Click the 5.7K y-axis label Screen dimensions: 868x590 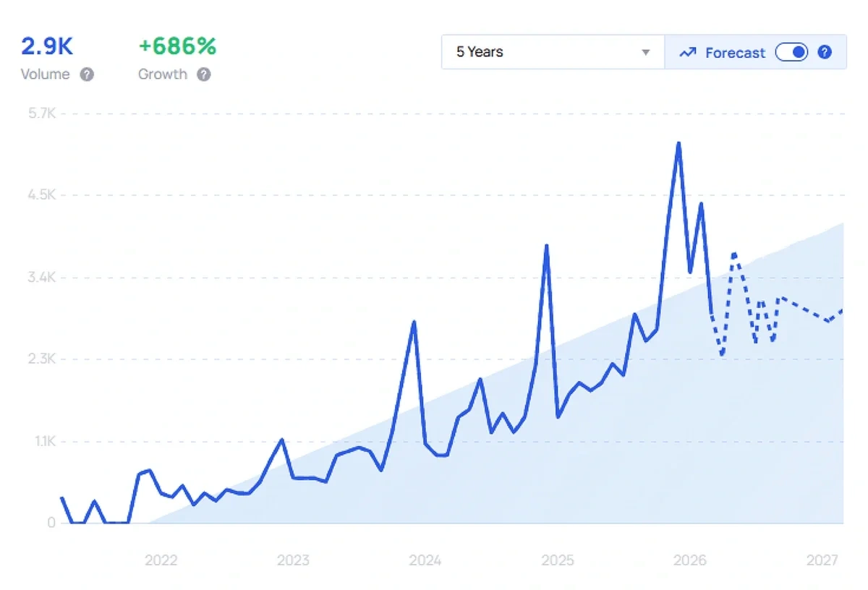[41, 114]
